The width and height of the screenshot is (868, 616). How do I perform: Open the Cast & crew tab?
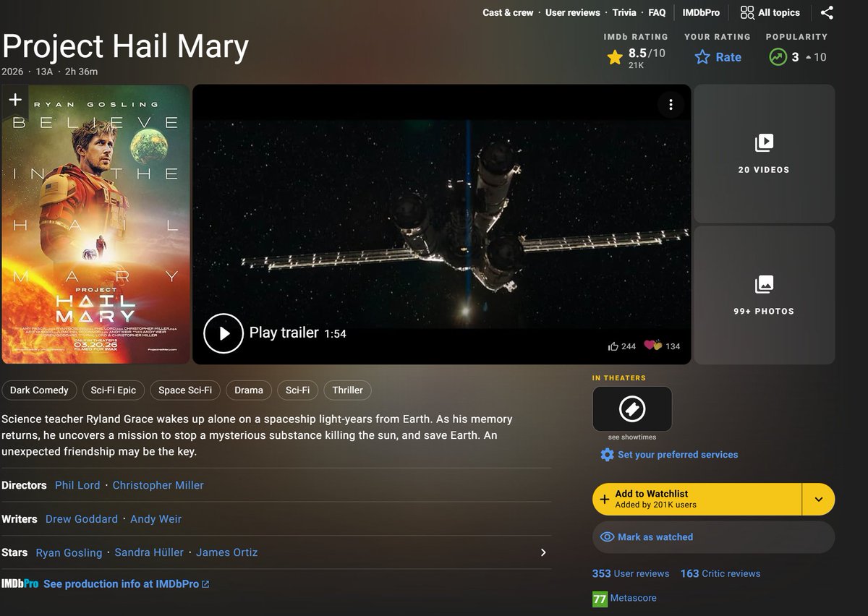508,12
